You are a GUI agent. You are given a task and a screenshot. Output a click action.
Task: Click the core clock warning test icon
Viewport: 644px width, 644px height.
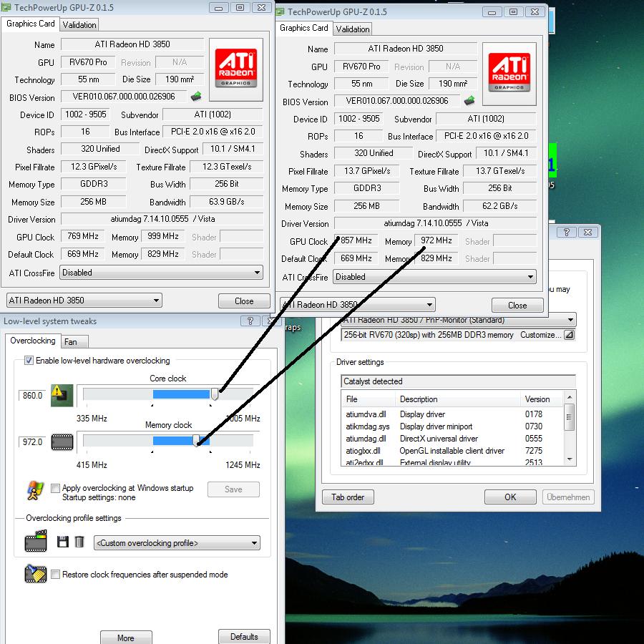62,396
